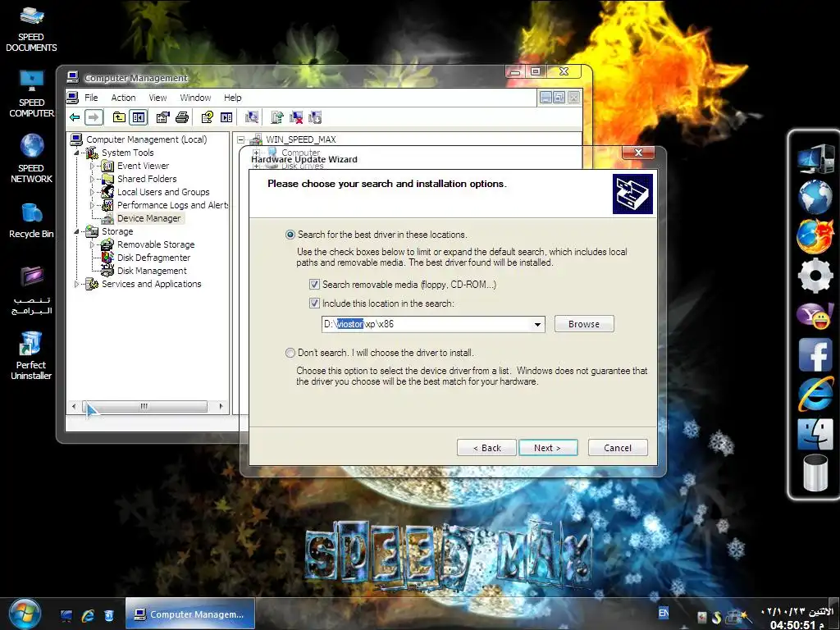Viewport: 840px width, 630px height.
Task: Click the Next button in wizard
Action: (548, 448)
